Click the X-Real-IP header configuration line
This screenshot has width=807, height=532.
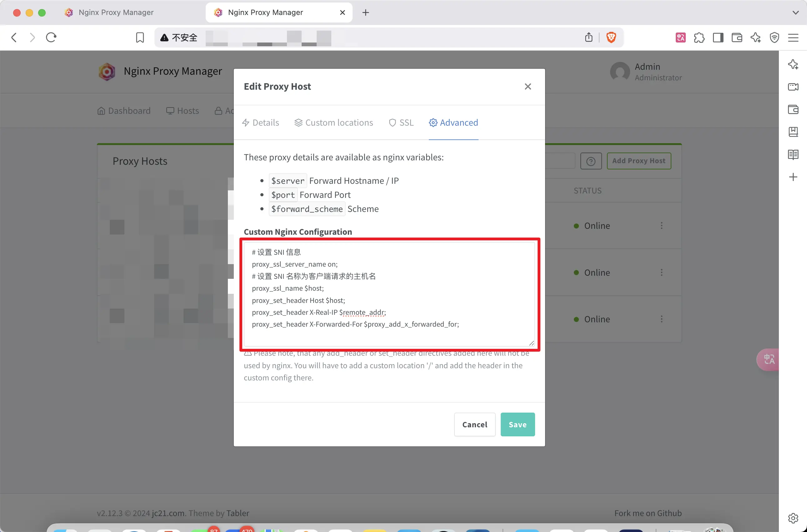318,312
